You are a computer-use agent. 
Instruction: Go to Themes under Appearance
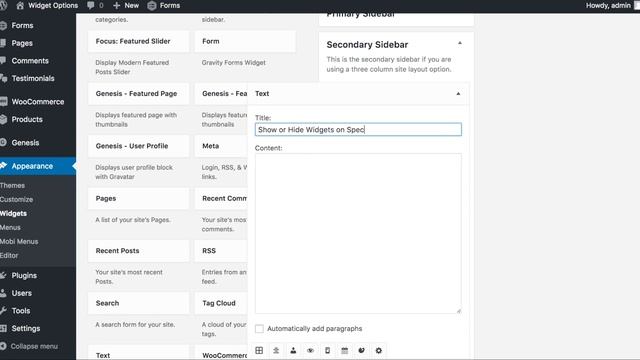[x=12, y=185]
